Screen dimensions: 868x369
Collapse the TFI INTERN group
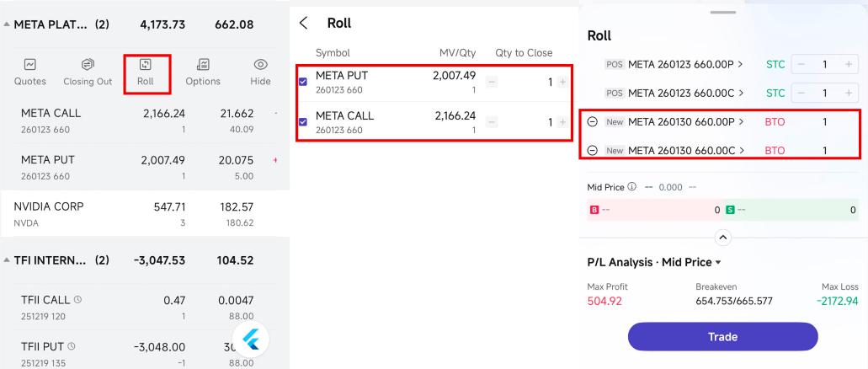tap(8, 260)
